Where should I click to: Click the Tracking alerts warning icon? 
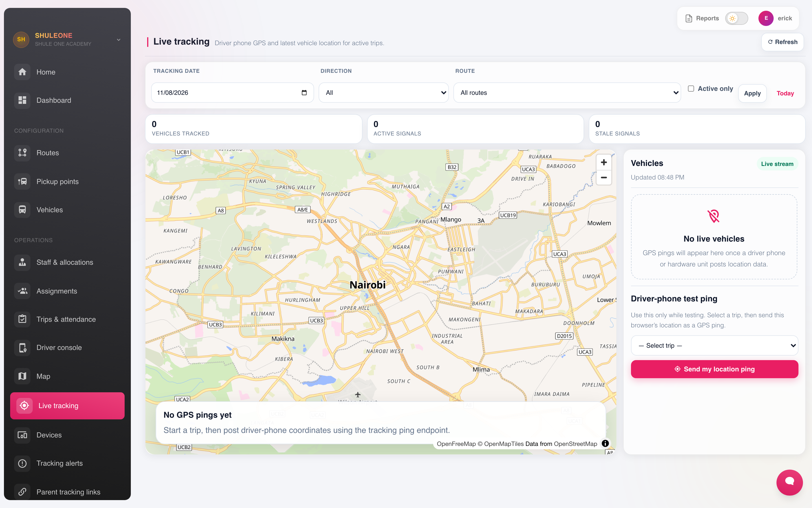pyautogui.click(x=22, y=463)
